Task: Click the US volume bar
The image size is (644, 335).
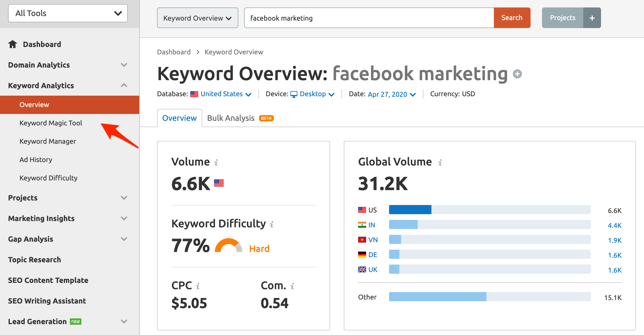Action: click(410, 210)
